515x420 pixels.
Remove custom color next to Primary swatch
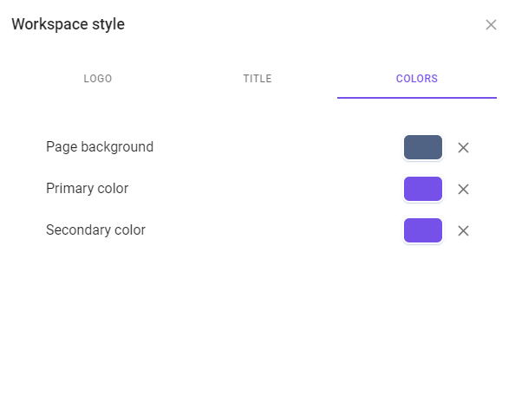(x=463, y=190)
